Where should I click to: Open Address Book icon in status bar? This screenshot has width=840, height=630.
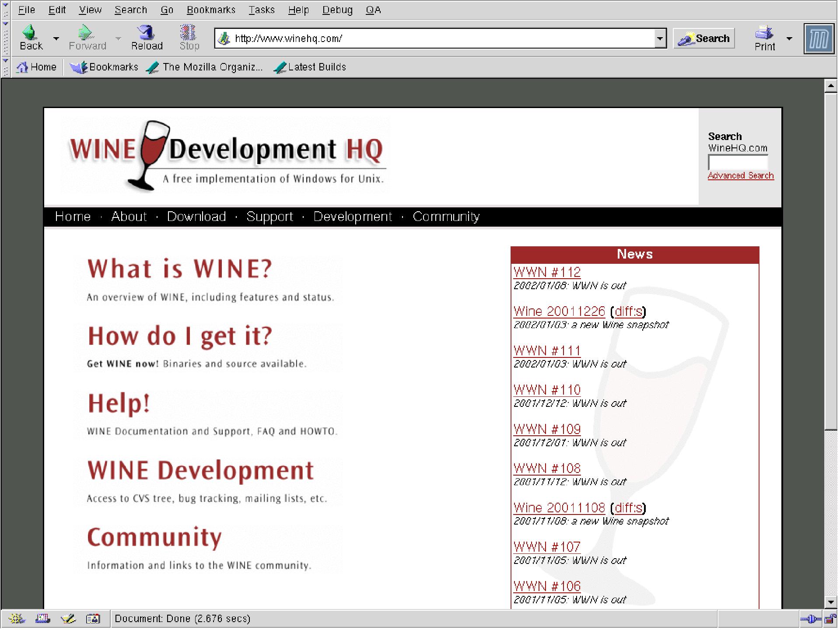(x=93, y=619)
